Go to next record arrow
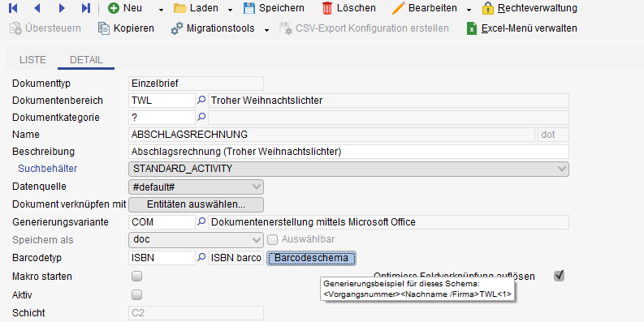The width and height of the screenshot is (644, 322). (62, 8)
